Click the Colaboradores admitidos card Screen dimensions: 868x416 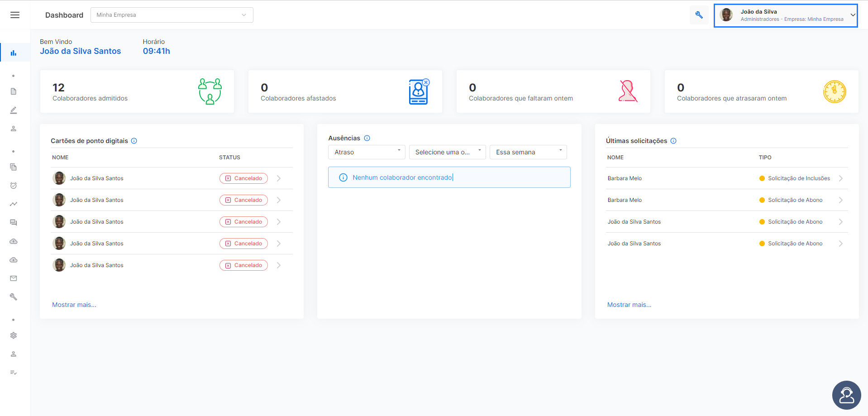click(137, 91)
